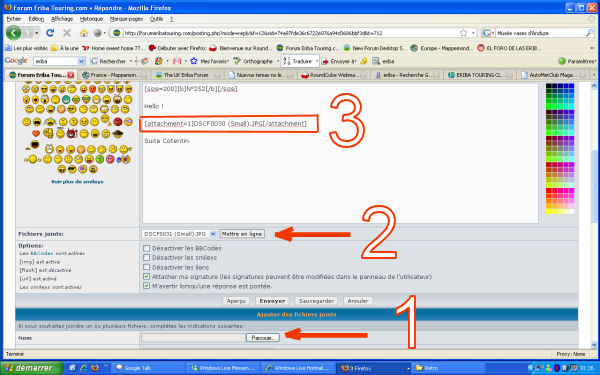Uncheck M'avertir lorsqu'une réponse est postée
This screenshot has width=600, height=375.
[x=146, y=286]
